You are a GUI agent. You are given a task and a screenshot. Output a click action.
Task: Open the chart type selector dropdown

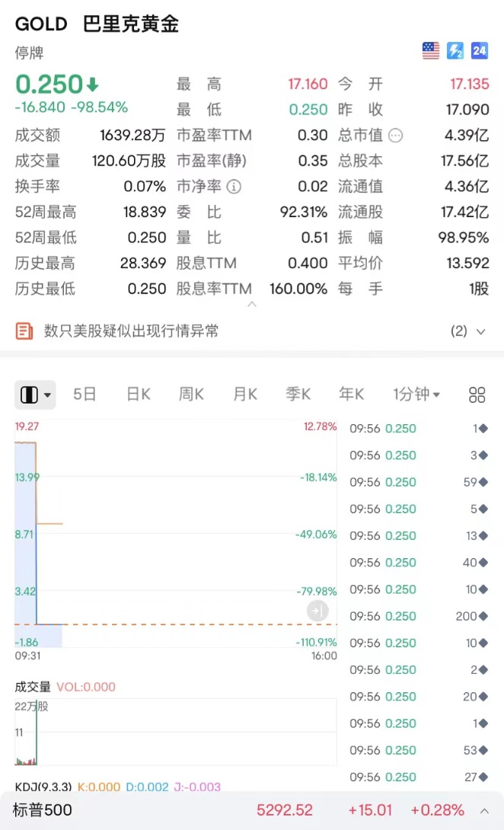click(x=35, y=394)
